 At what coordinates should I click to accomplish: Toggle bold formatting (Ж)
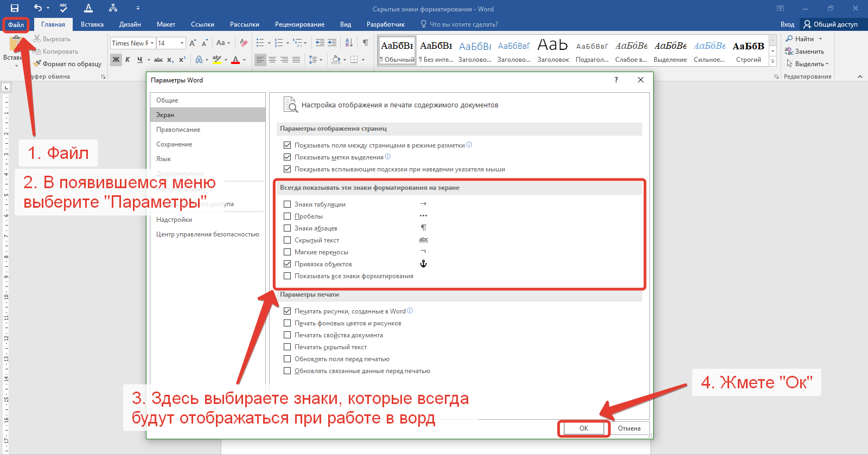[x=116, y=60]
